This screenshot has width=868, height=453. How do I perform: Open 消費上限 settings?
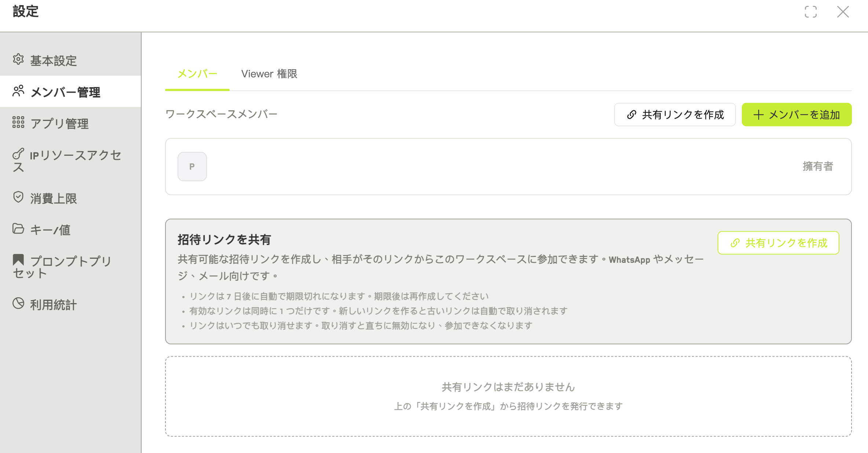pos(70,198)
